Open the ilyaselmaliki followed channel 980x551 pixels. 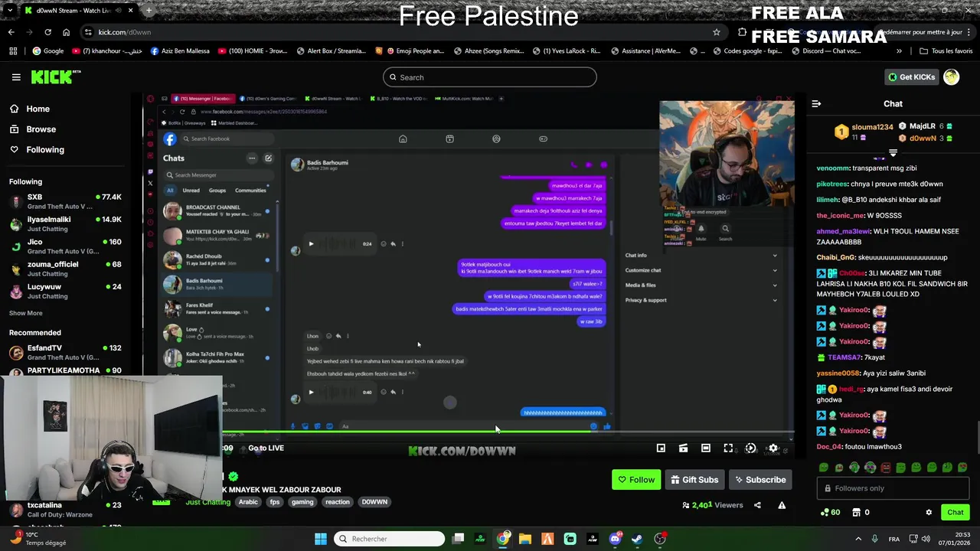(65, 224)
